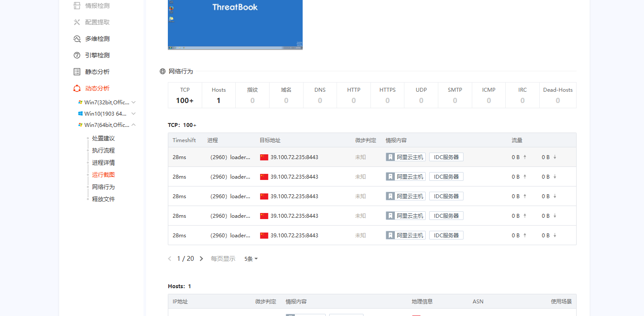Click the China flag in the first TCP row
The width and height of the screenshot is (644, 316).
tap(264, 157)
